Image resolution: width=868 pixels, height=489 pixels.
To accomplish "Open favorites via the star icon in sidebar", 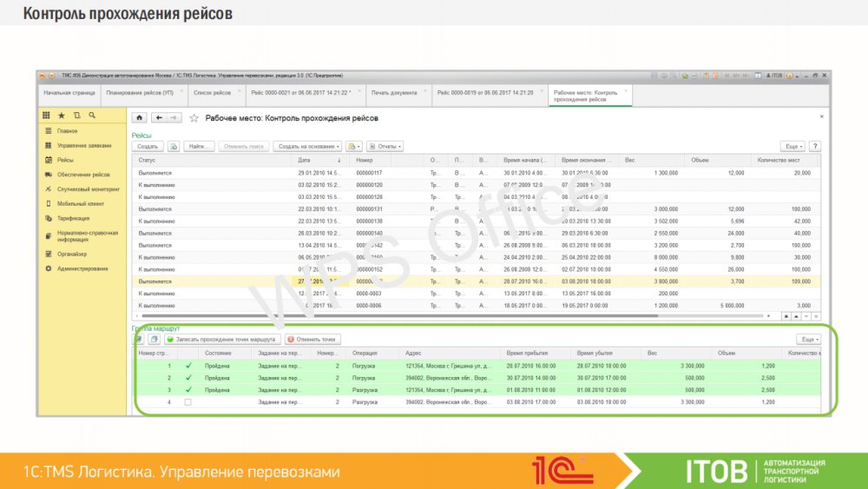I will point(62,116).
